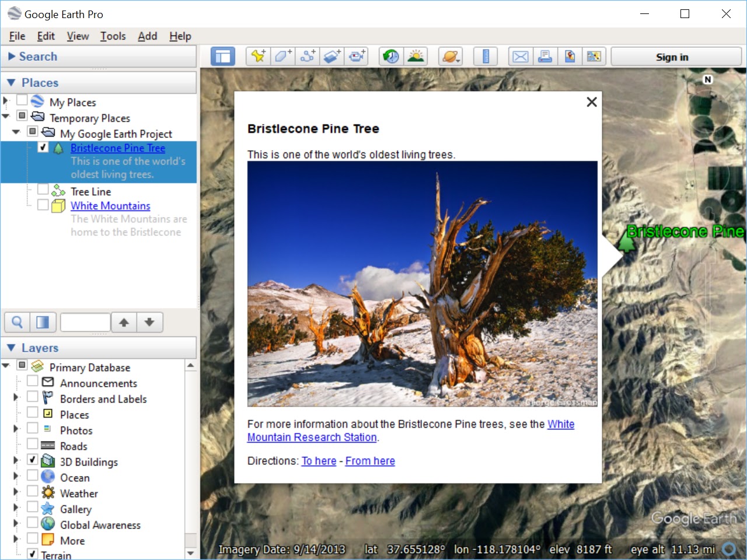Uncheck the Bristlecone Pine Tree checkbox
Viewport: 747px width, 560px height.
[43, 147]
